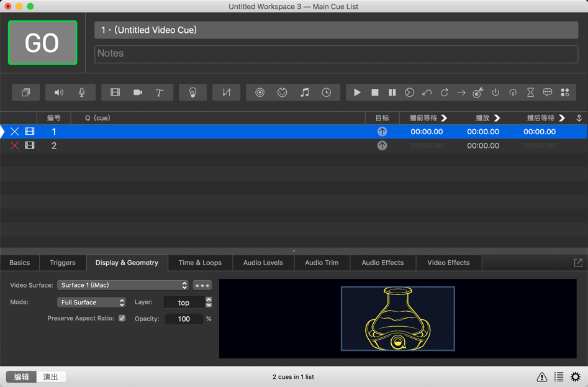Add a Fade cue using the curve icon
The image size is (588, 387).
point(226,92)
